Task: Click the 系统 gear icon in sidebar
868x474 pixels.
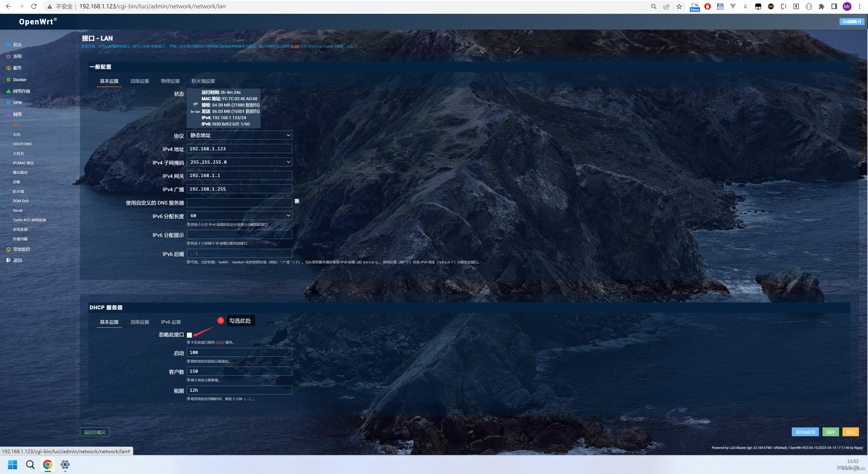Action: tap(8, 56)
